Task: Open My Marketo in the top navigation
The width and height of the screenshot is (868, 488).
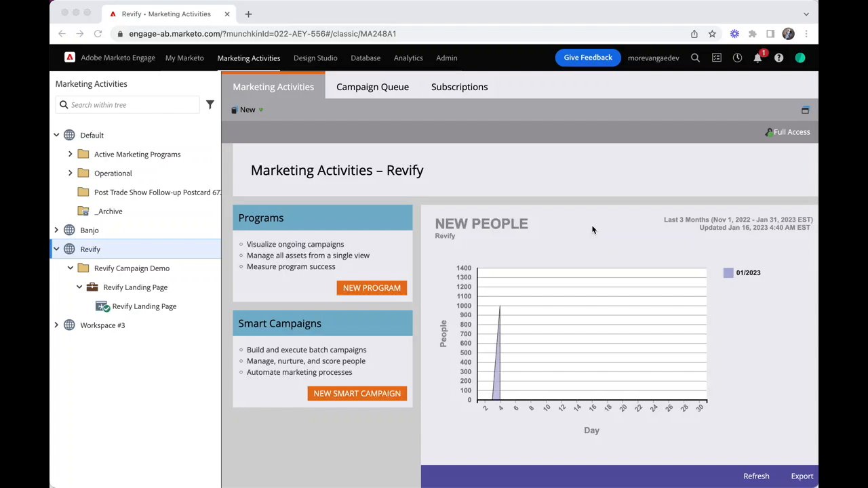Action: tap(184, 58)
